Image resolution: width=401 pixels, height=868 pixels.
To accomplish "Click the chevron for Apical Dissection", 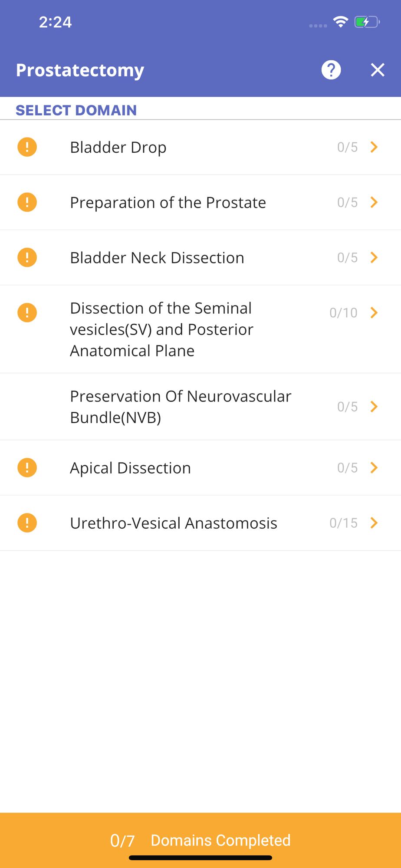I will (374, 468).
